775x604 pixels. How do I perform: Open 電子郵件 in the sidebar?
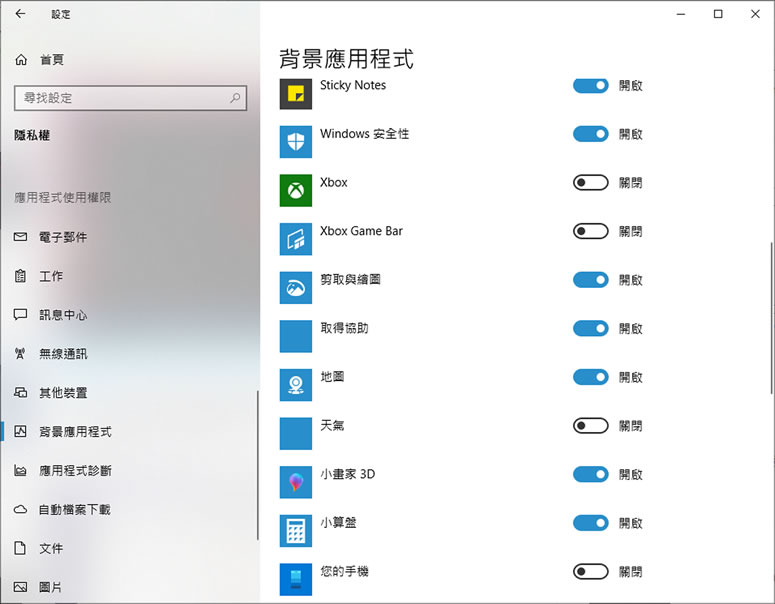click(63, 237)
